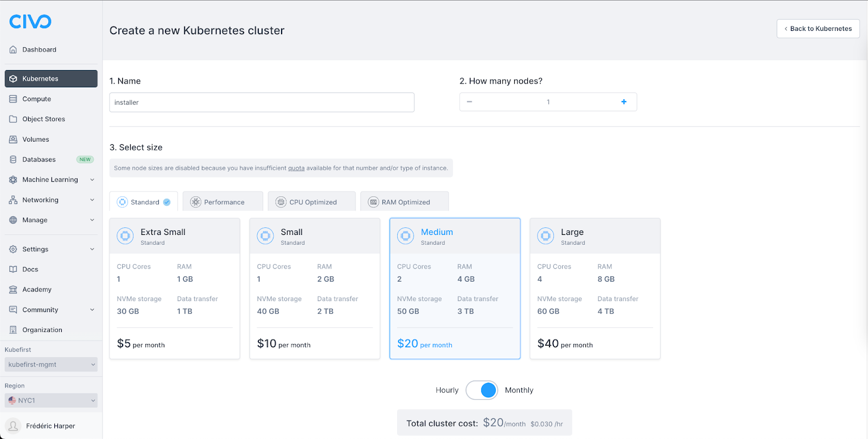Click Back to Kubernetes button
This screenshot has width=868, height=439.
click(x=818, y=29)
